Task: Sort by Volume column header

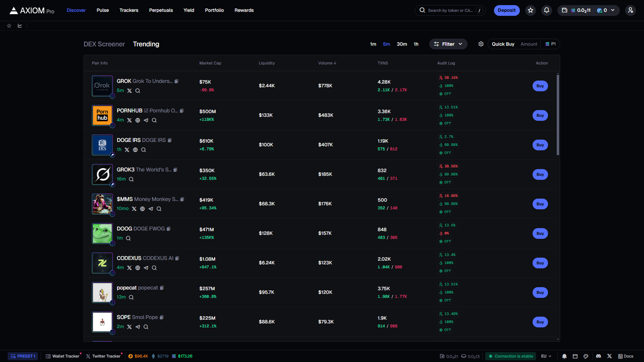Action: [x=327, y=63]
